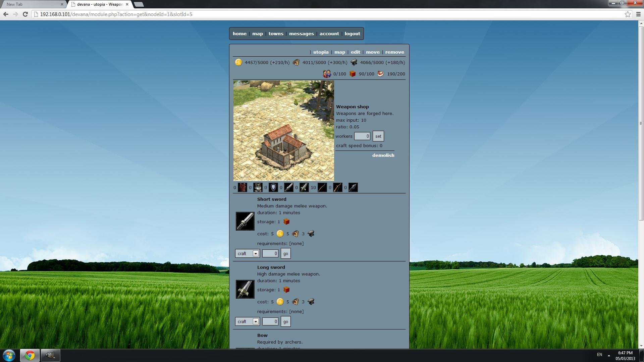Click the wood/material resource icon
Image resolution: width=644 pixels, height=362 pixels.
coord(296,62)
